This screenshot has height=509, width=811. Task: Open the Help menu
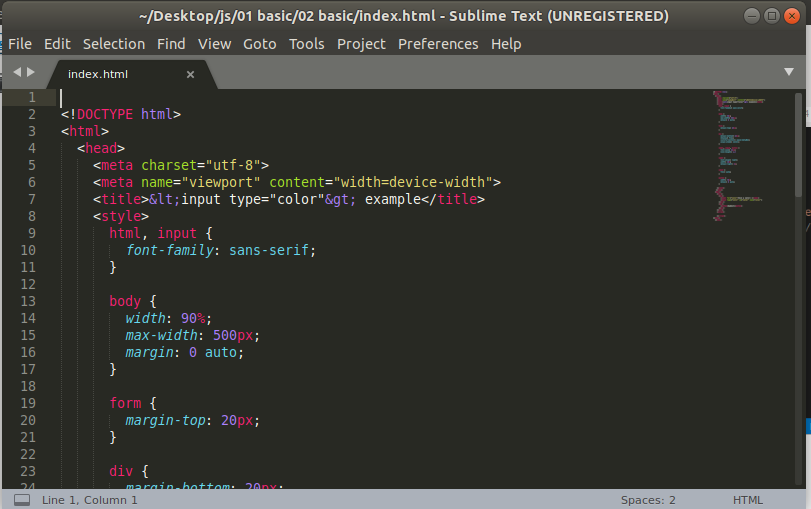pos(506,44)
